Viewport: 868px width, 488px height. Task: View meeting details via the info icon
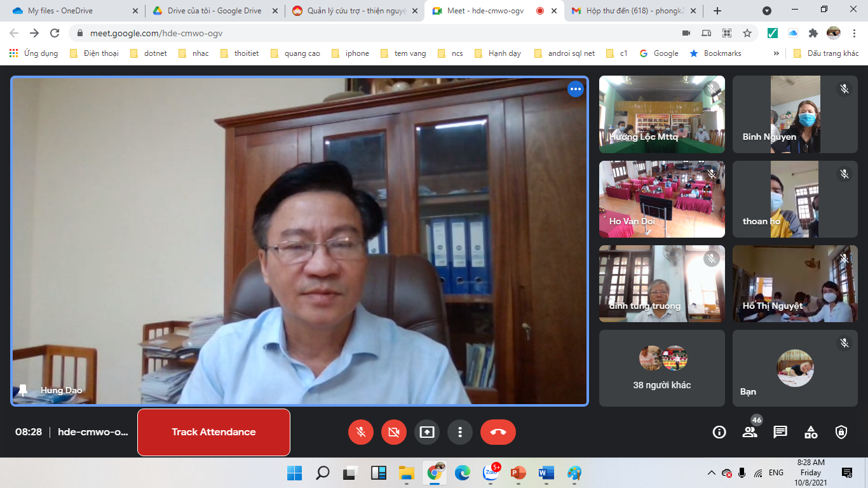[x=719, y=431]
